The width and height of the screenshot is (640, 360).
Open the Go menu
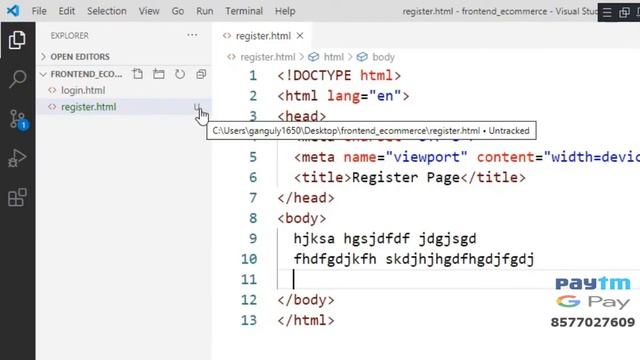[x=178, y=11]
